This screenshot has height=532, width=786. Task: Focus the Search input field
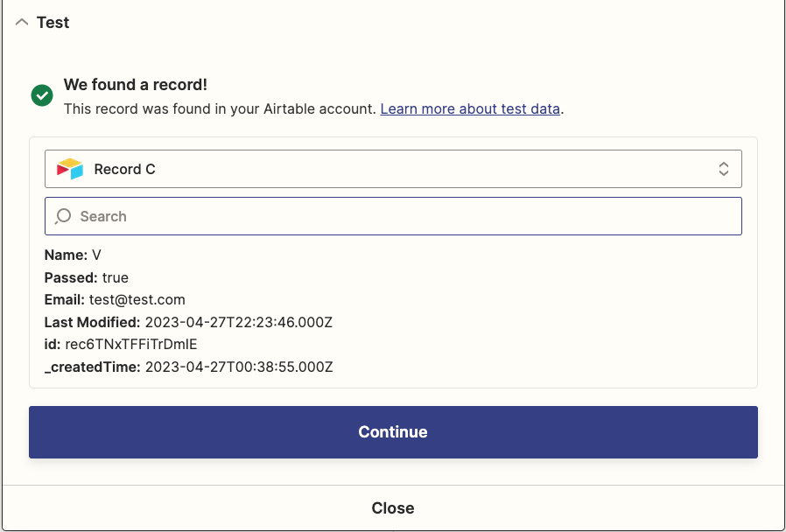(x=393, y=216)
